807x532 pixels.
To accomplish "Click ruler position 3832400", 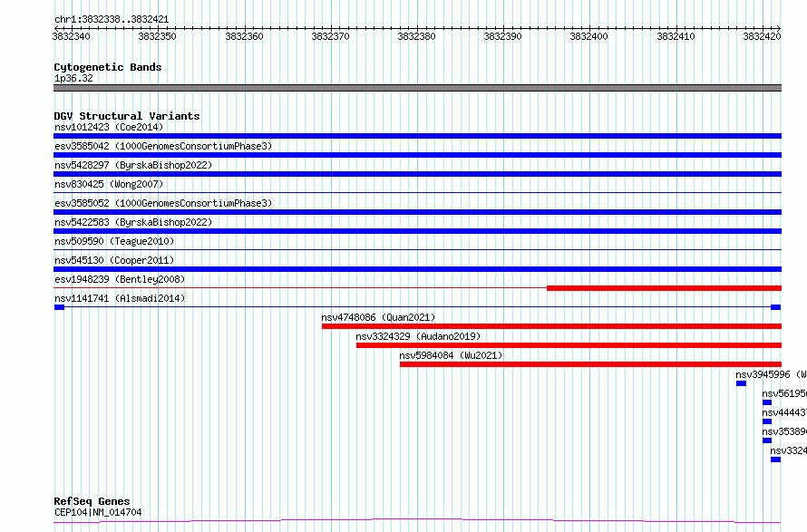I will (588, 36).
